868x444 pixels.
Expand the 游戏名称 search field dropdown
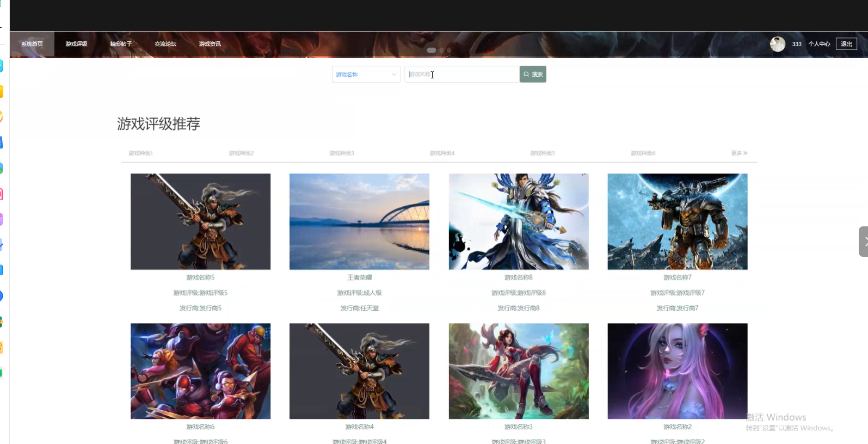pos(366,75)
